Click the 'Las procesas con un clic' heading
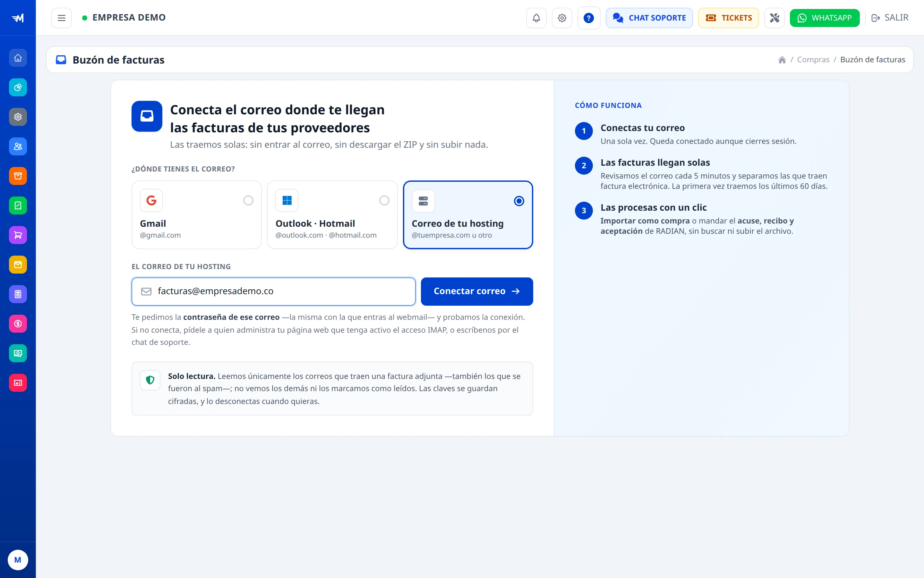This screenshot has width=924, height=578. [654, 207]
